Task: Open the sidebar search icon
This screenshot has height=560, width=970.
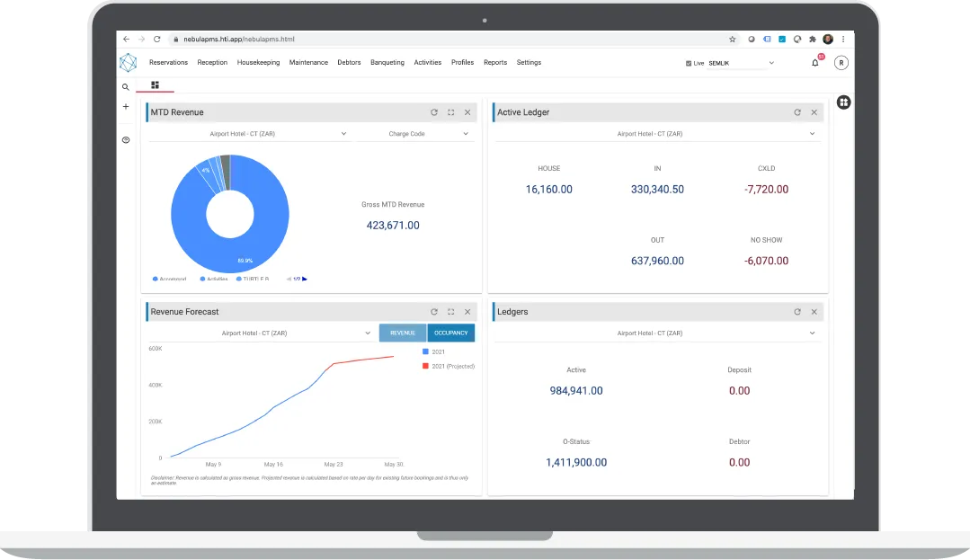Action: [x=126, y=87]
